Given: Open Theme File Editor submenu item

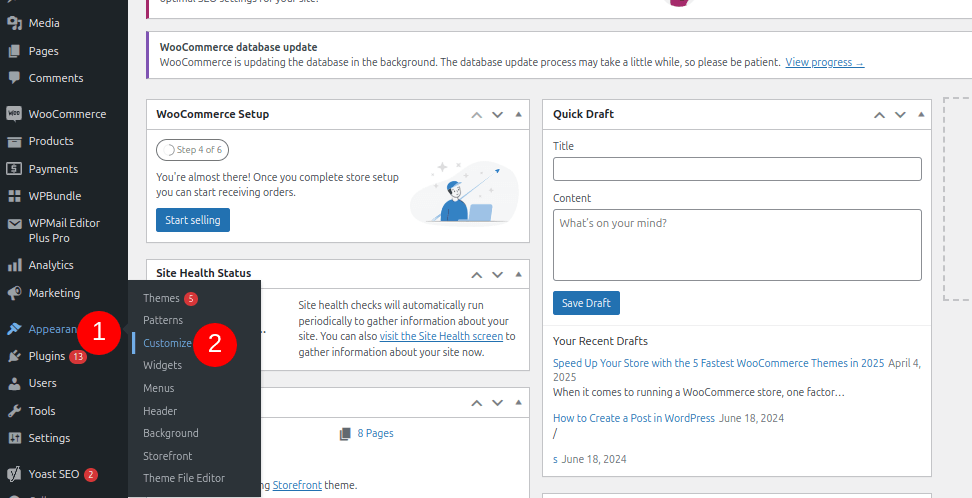Looking at the screenshot, I should 183,478.
